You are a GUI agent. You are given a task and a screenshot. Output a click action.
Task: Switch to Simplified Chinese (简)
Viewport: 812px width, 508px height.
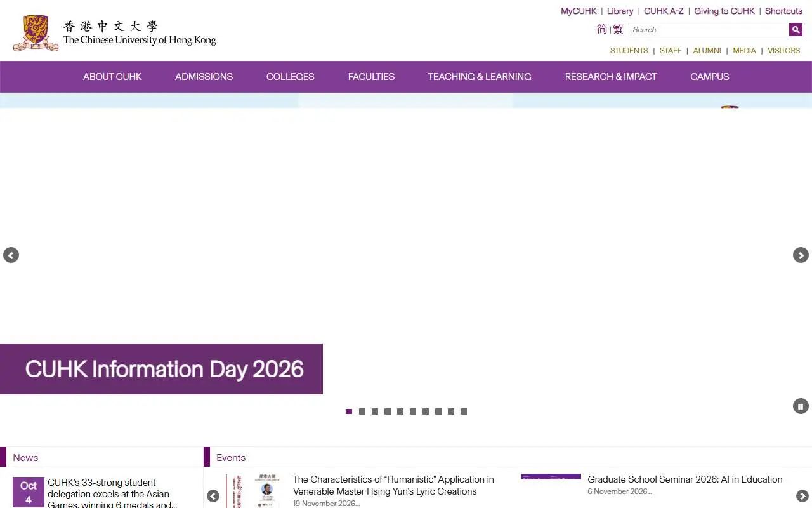tap(602, 29)
